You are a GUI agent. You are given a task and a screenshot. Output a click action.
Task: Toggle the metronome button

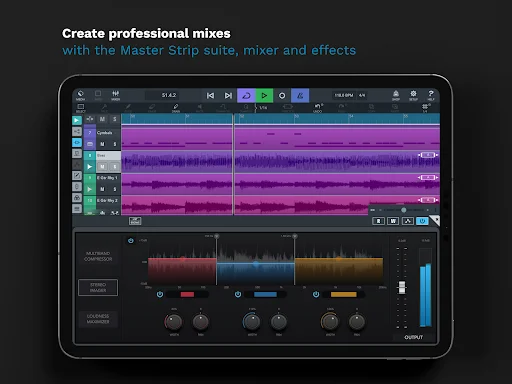tap(300, 96)
